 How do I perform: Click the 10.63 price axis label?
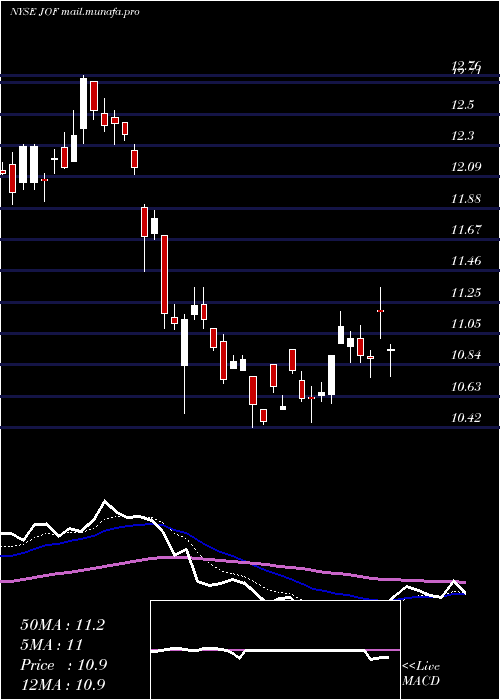467,387
